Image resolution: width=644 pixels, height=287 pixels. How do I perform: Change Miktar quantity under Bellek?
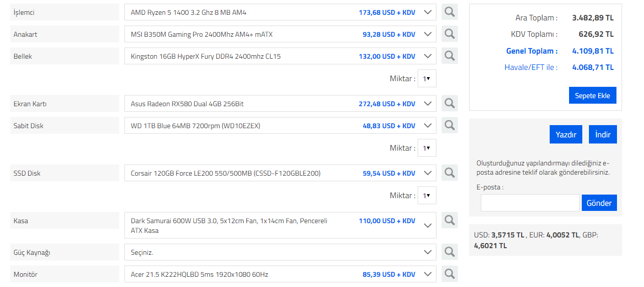click(427, 79)
